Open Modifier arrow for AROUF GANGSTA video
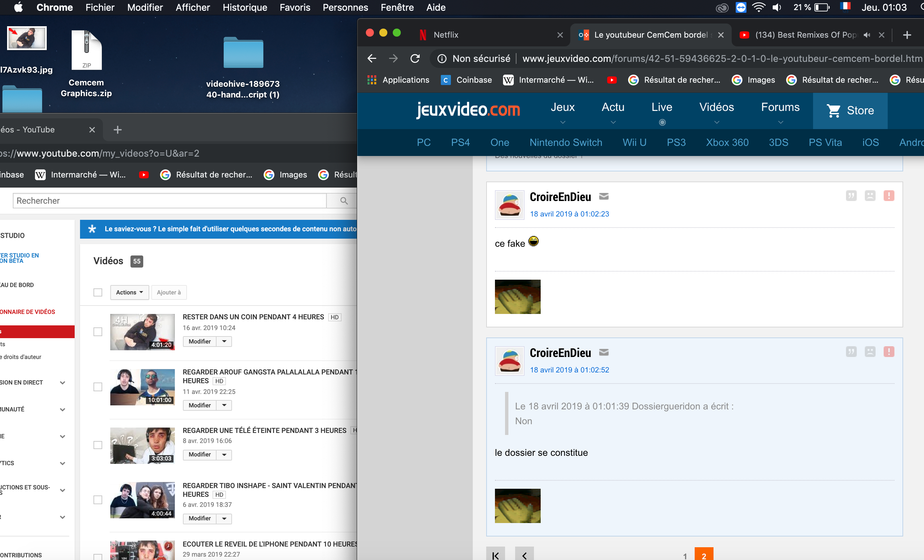 pos(224,405)
